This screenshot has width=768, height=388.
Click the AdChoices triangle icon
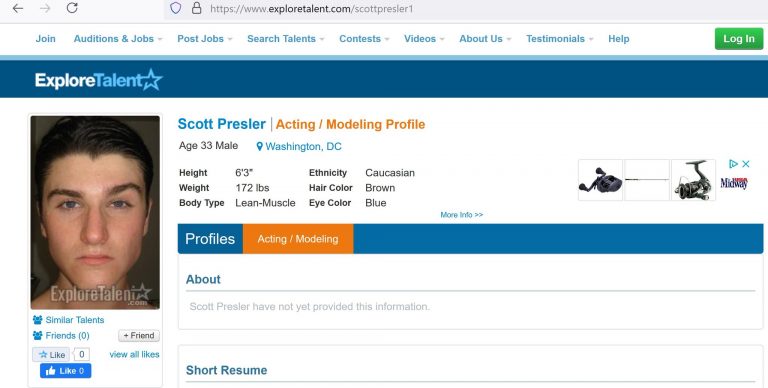click(733, 164)
